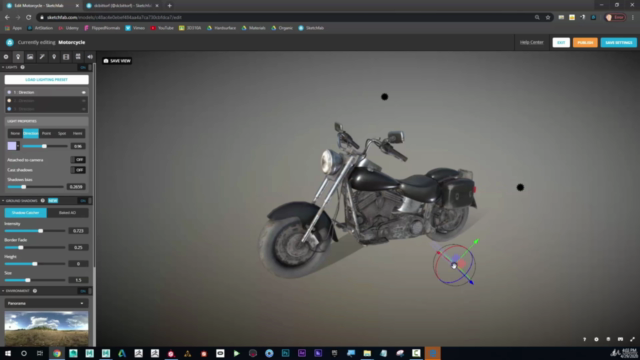
Task: Select the Hemi light type
Action: click(78, 133)
